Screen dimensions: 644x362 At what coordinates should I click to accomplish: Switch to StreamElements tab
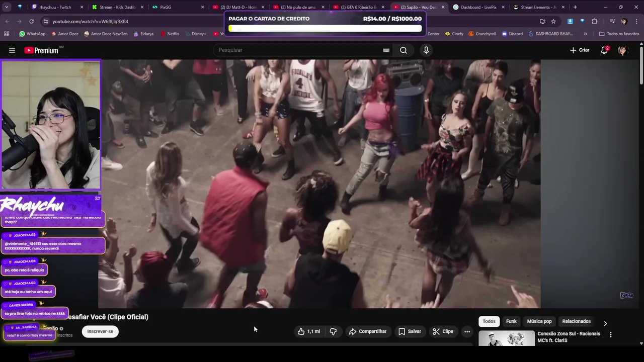click(538, 7)
